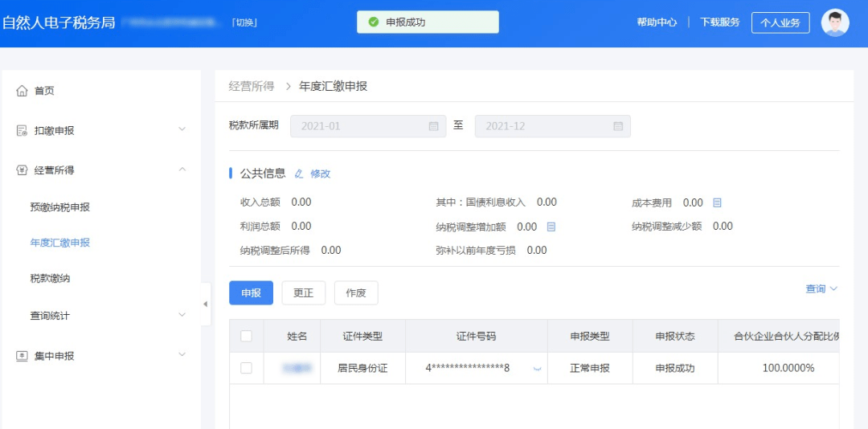Select 预缴纳税申报 in the sidebar
Viewport: 868px width, 429px height.
coord(59,207)
